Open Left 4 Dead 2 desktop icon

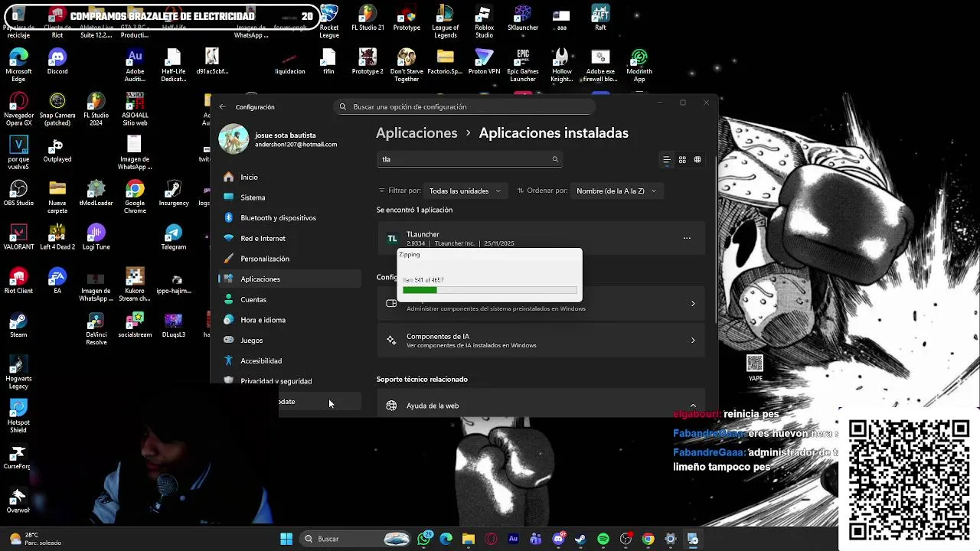[57, 237]
